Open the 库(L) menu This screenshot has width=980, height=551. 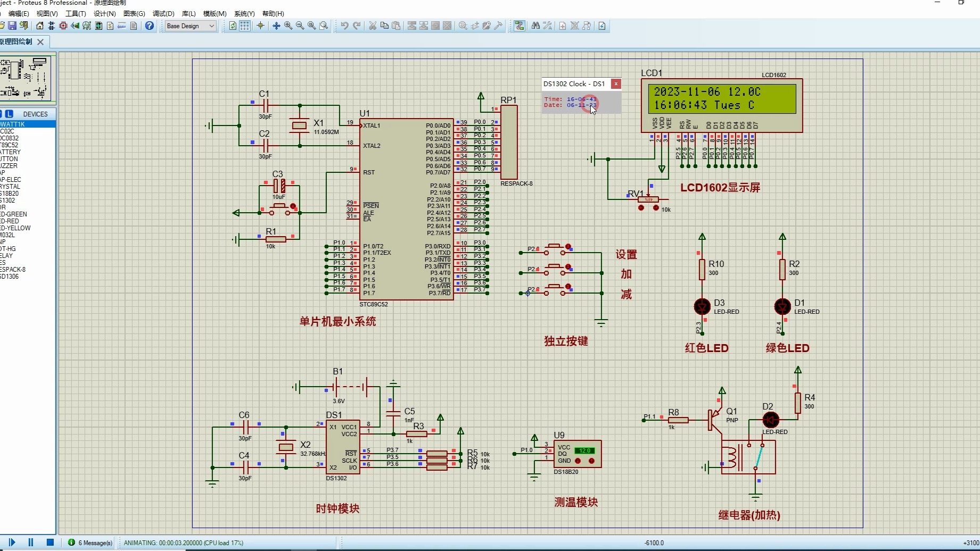188,13
